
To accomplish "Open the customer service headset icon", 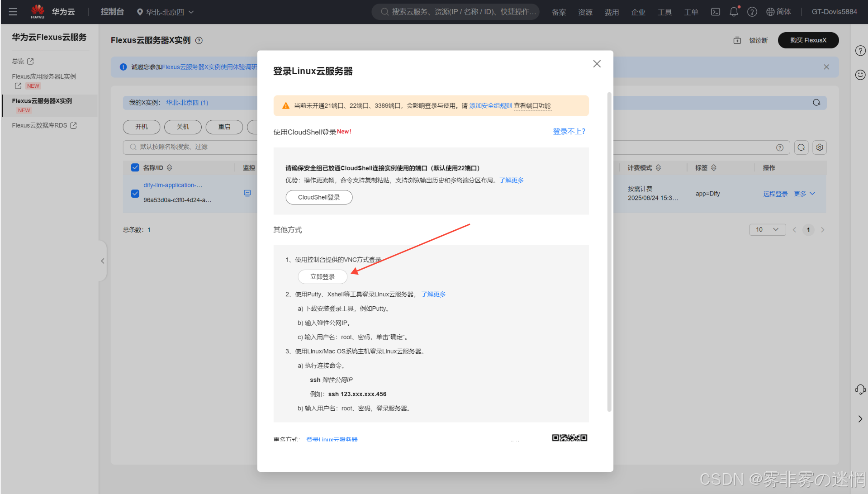I will [x=860, y=389].
